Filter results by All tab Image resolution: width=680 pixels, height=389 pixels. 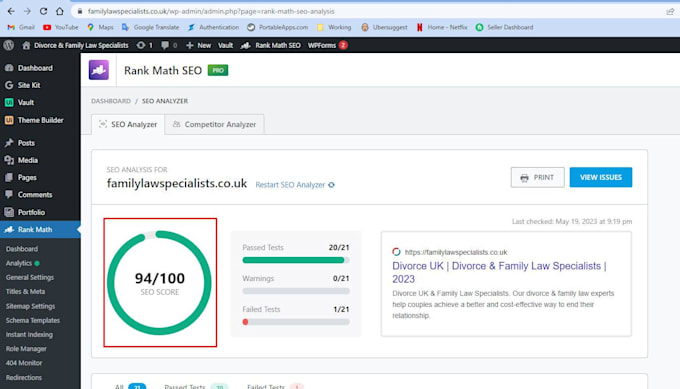point(130,386)
